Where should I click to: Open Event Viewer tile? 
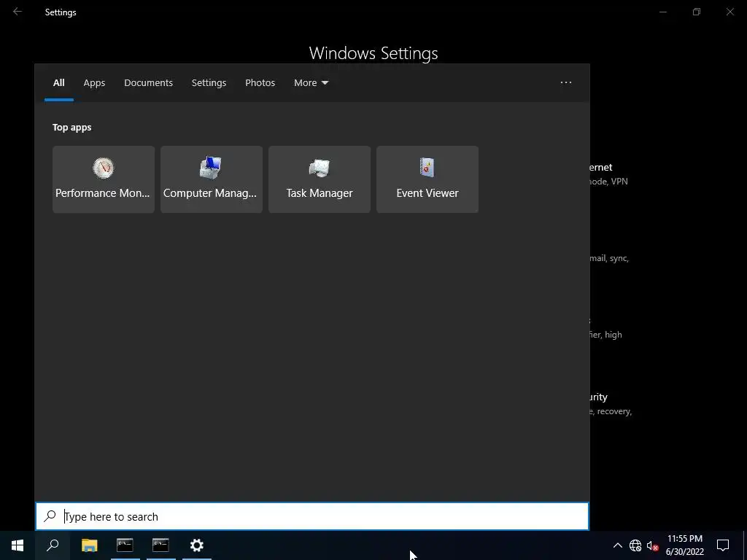point(427,179)
